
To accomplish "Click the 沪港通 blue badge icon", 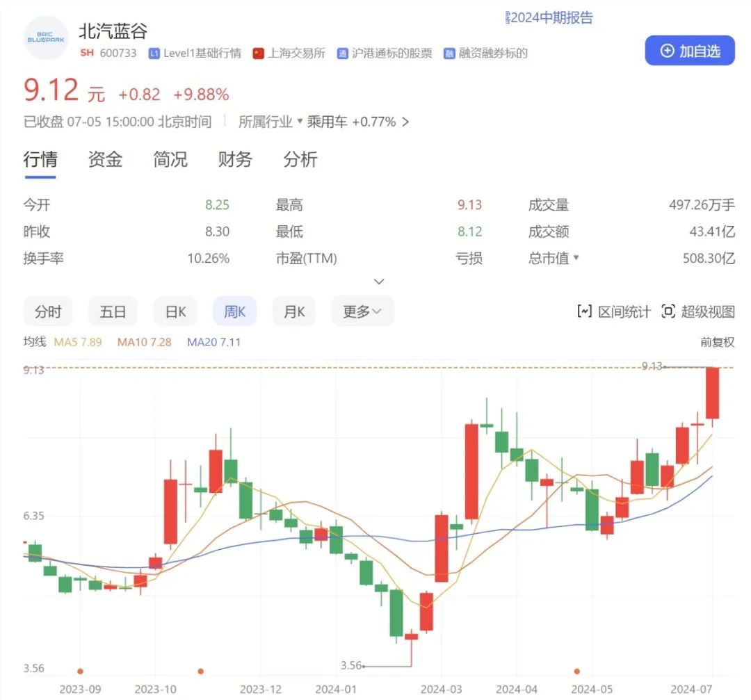I will pyautogui.click(x=342, y=54).
